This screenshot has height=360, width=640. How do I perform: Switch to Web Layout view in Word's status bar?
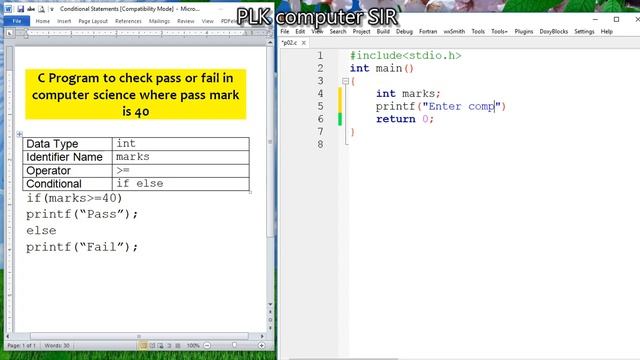[x=161, y=346]
